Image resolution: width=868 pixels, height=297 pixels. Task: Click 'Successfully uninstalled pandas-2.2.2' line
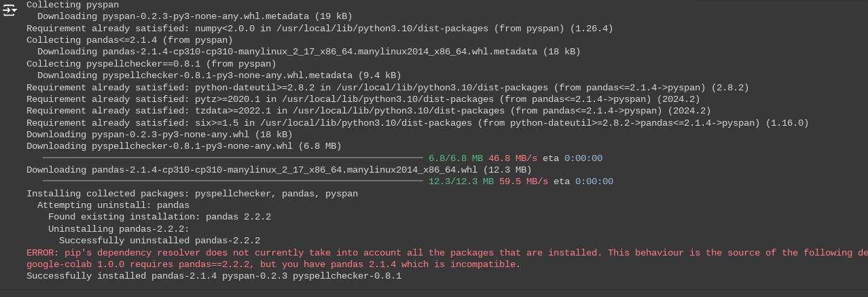(160, 241)
